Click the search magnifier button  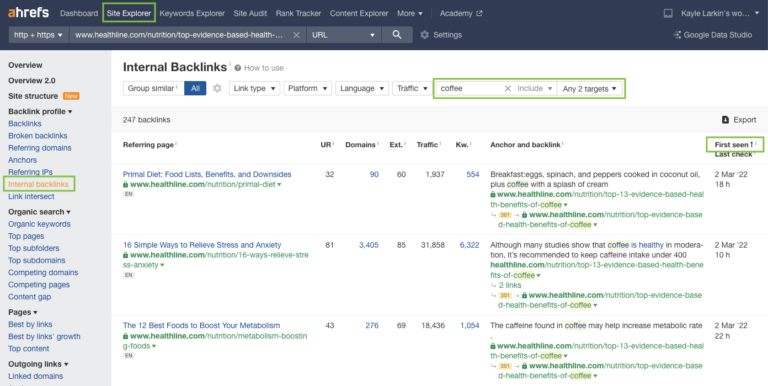tap(397, 35)
